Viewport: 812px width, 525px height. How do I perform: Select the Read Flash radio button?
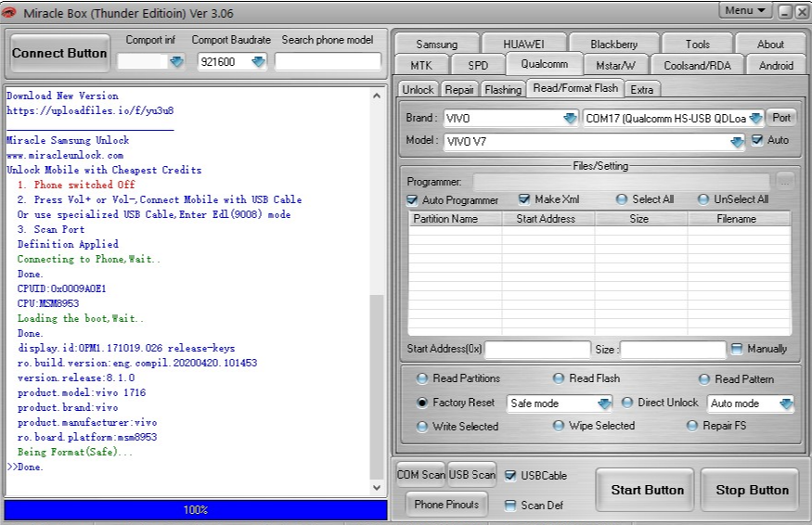pyautogui.click(x=559, y=378)
